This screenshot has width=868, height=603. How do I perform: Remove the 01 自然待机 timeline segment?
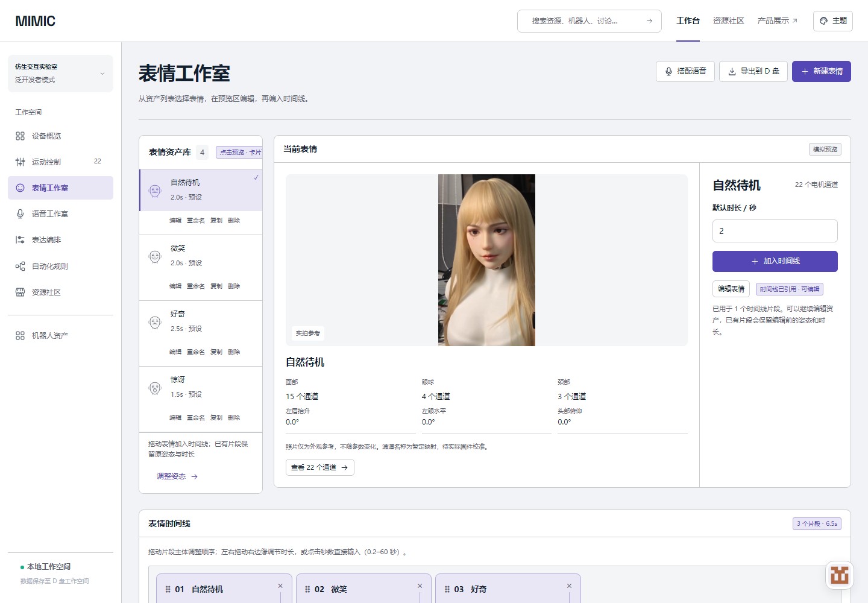(280, 586)
